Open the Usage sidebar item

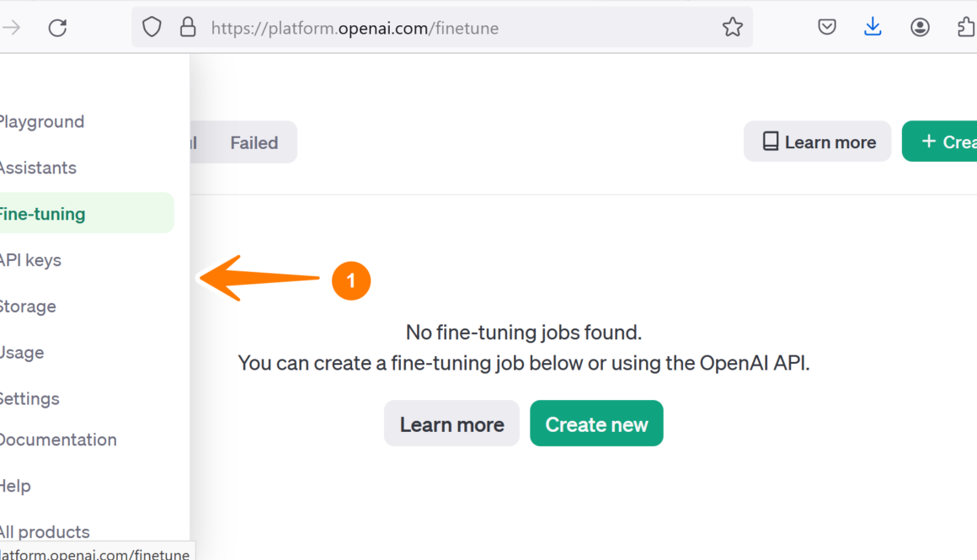click(x=22, y=353)
